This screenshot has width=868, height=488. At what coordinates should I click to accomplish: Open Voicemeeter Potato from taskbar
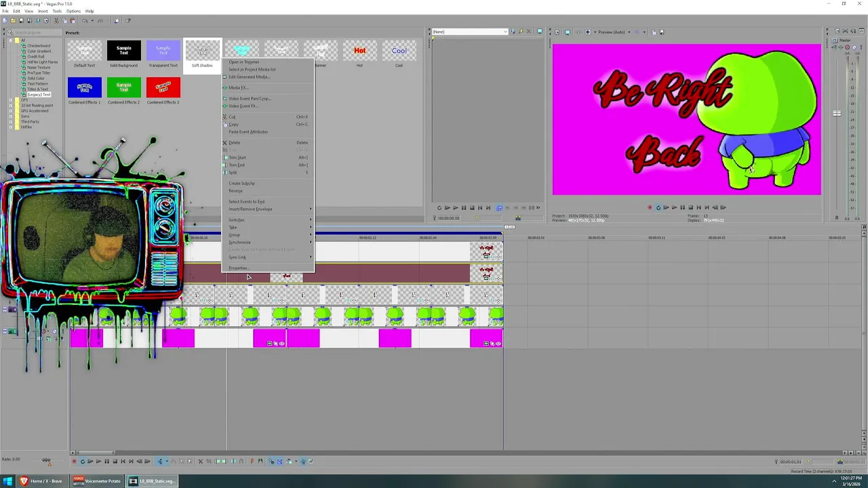pyautogui.click(x=98, y=481)
